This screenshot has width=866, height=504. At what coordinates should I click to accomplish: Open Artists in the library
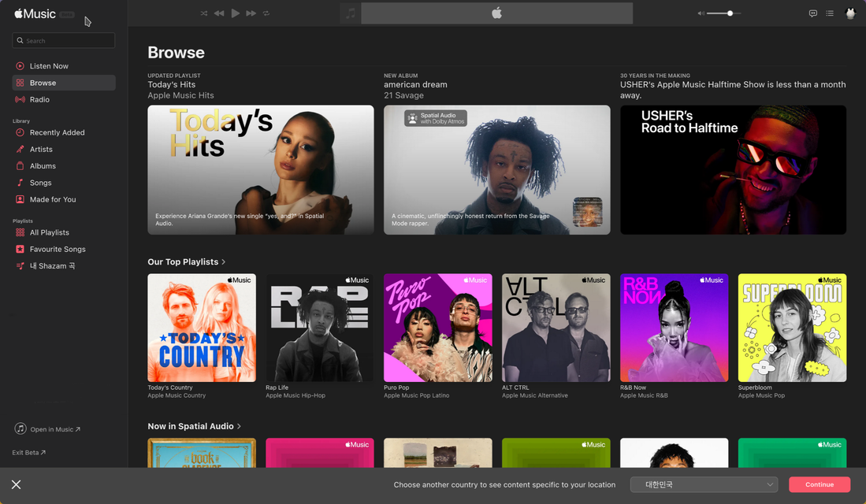point(64,149)
